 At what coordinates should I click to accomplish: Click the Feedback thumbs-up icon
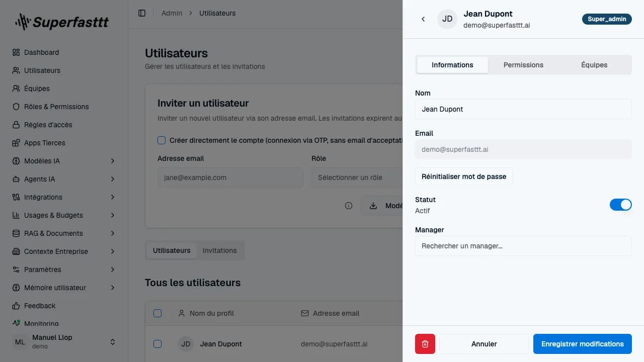click(16, 306)
